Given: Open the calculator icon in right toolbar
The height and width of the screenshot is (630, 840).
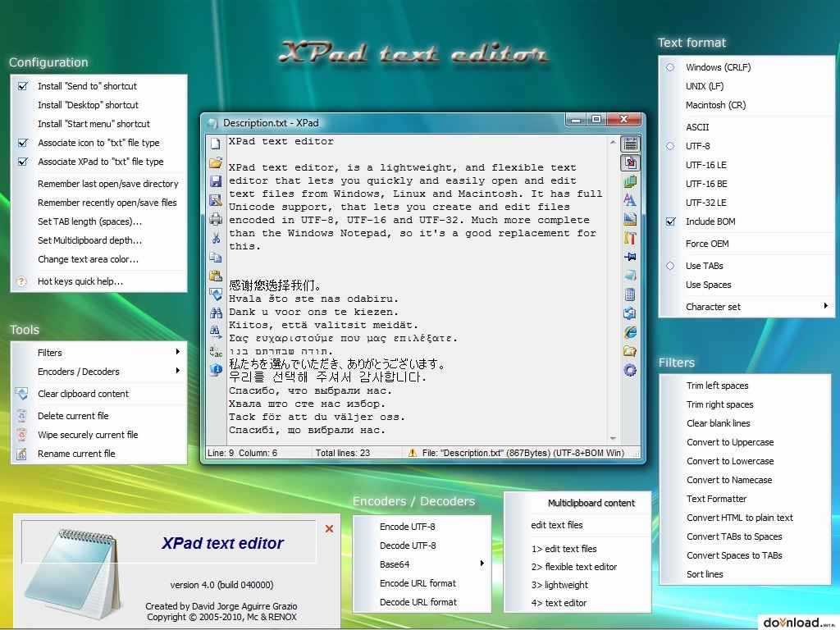Looking at the screenshot, I should click(630, 294).
